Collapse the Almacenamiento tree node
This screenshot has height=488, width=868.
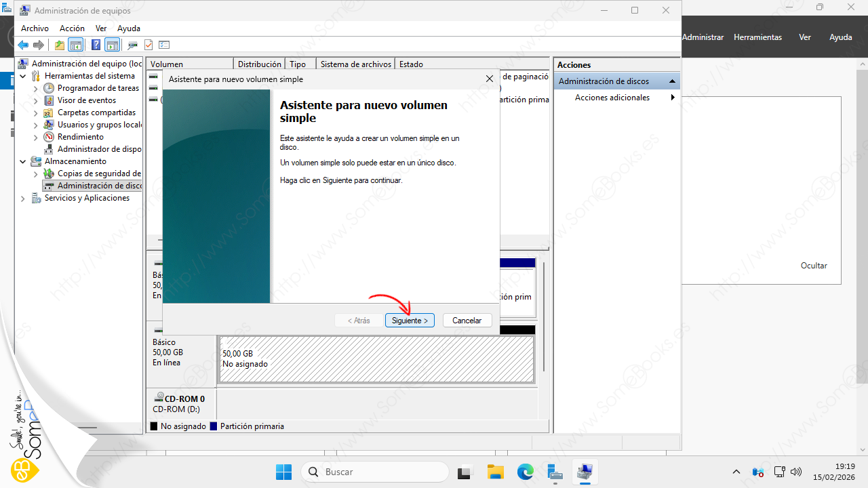23,162
